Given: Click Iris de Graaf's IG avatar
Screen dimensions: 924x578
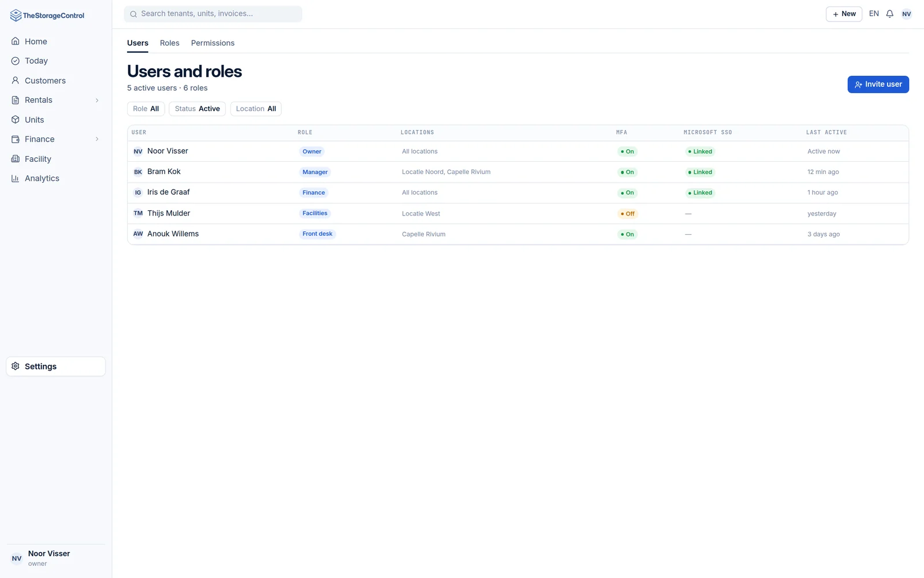Looking at the screenshot, I should click(138, 192).
